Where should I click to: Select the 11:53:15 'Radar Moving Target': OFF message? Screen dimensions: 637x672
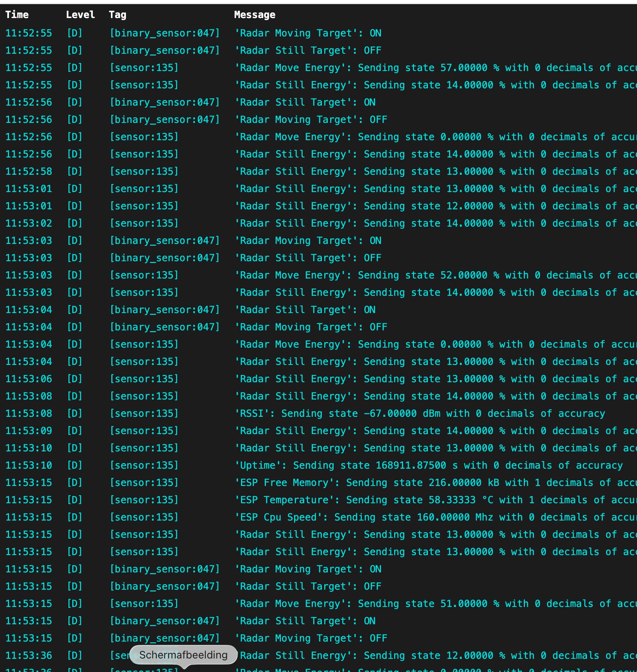[x=311, y=638]
